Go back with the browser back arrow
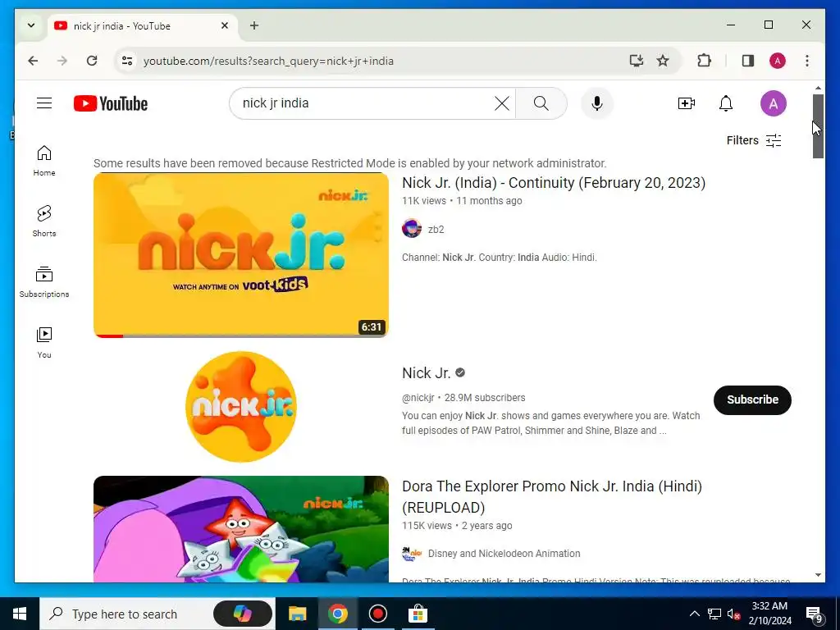 [x=33, y=61]
